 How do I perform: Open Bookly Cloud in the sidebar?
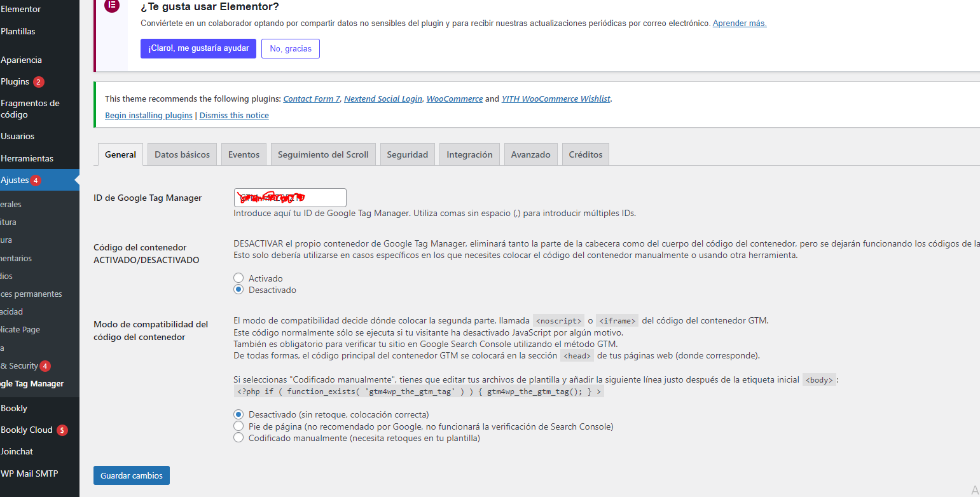27,430
